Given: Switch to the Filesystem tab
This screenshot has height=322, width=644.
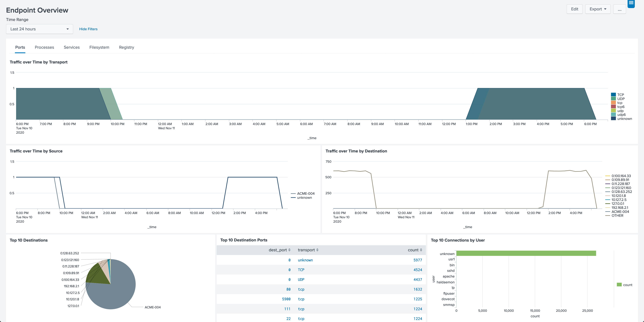Looking at the screenshot, I should pos(99,47).
